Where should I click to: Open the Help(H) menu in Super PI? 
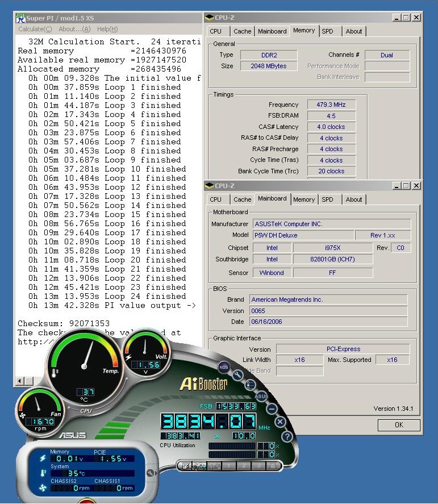pos(107,29)
